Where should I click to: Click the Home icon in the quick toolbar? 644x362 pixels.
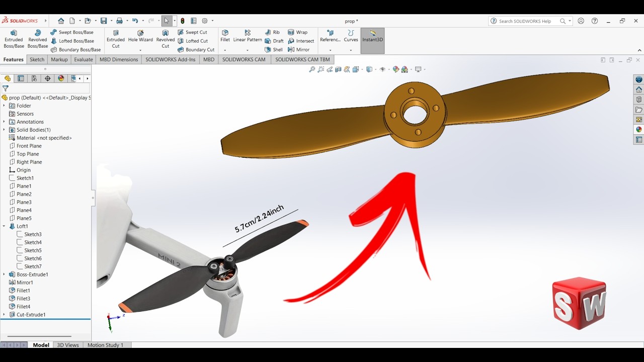[61, 21]
